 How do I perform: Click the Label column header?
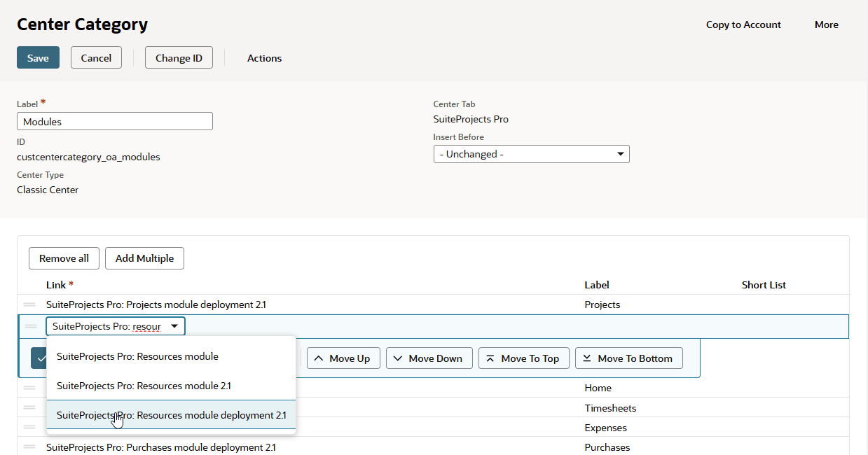click(597, 285)
